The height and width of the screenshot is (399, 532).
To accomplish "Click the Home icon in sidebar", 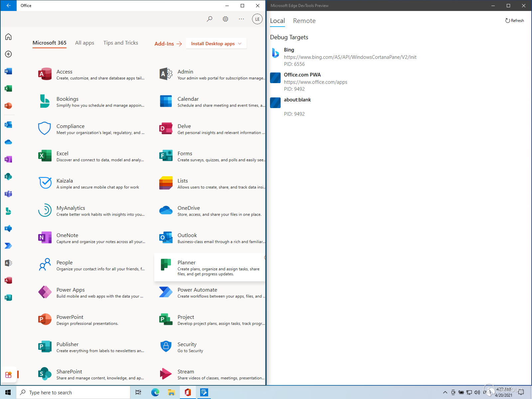I will pos(8,37).
